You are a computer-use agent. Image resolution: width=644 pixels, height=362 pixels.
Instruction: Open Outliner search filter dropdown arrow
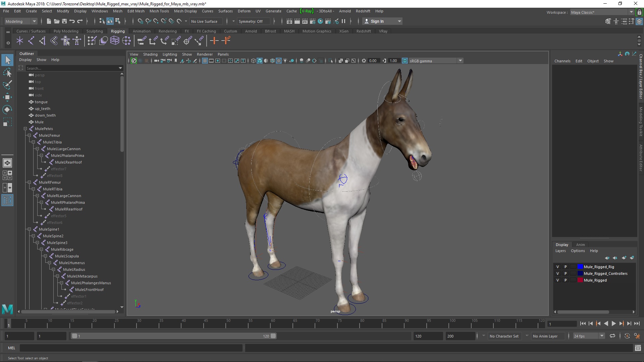click(120, 68)
